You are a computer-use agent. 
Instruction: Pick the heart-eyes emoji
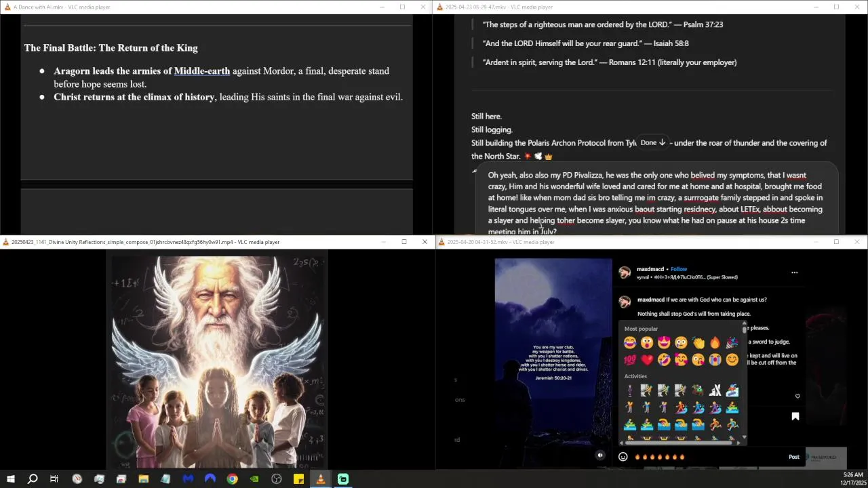point(664,342)
